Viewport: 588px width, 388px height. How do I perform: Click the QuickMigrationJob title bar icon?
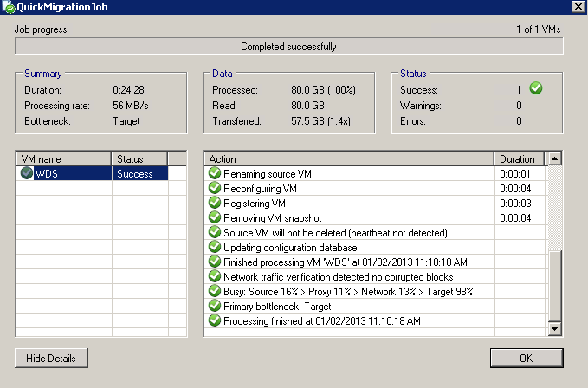(8, 6)
